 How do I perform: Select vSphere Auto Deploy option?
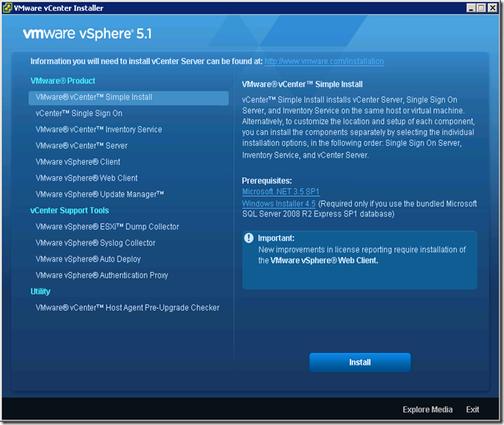(88, 259)
